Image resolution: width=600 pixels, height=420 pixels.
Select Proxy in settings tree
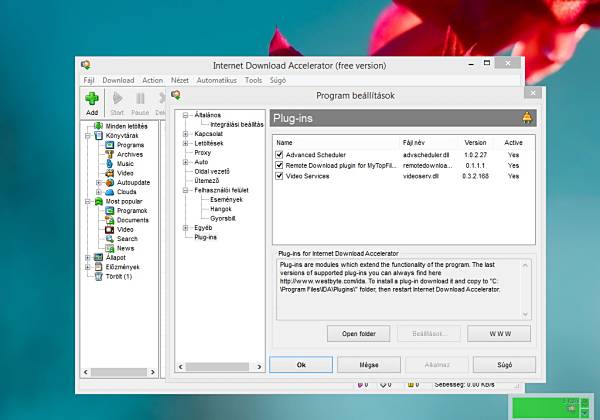pyautogui.click(x=202, y=153)
